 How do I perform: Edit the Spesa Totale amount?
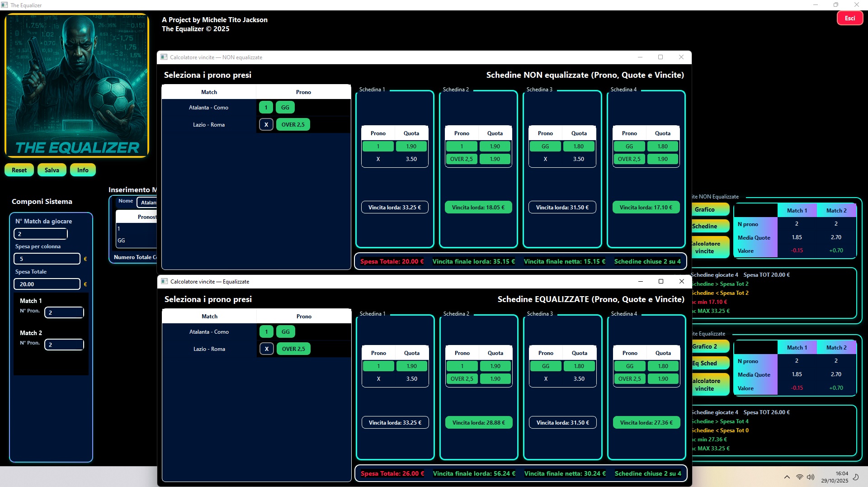pos(47,284)
